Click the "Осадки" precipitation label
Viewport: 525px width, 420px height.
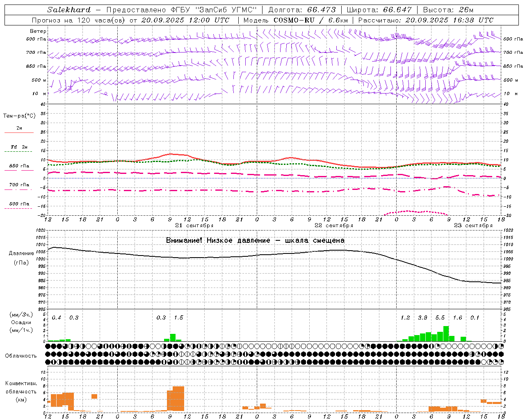pos(21,322)
